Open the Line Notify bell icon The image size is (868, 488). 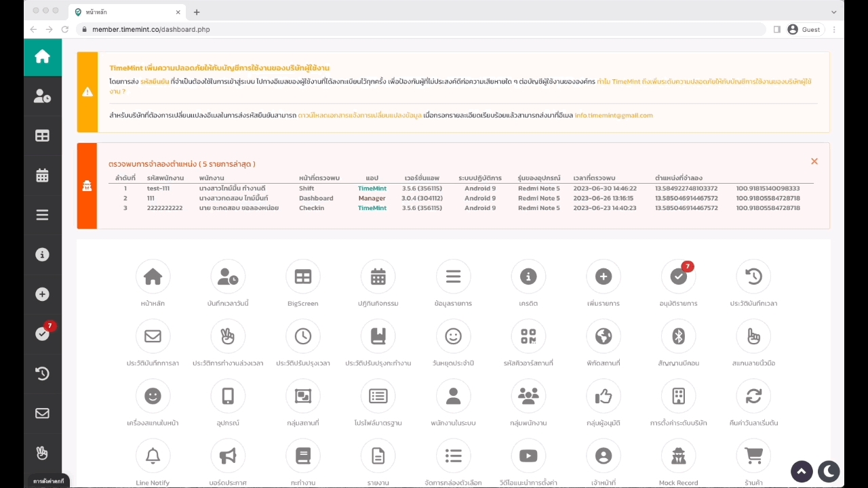pos(153,456)
